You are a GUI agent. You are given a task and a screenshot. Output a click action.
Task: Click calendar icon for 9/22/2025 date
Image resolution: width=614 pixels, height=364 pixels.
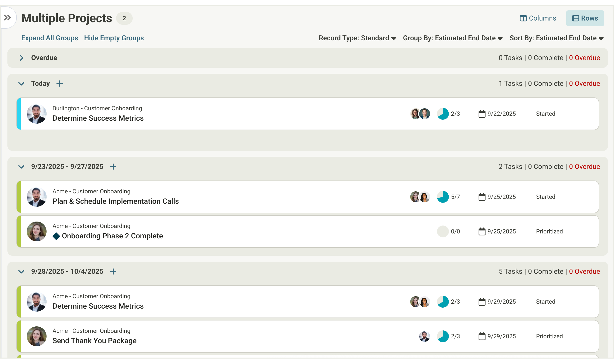click(x=482, y=114)
